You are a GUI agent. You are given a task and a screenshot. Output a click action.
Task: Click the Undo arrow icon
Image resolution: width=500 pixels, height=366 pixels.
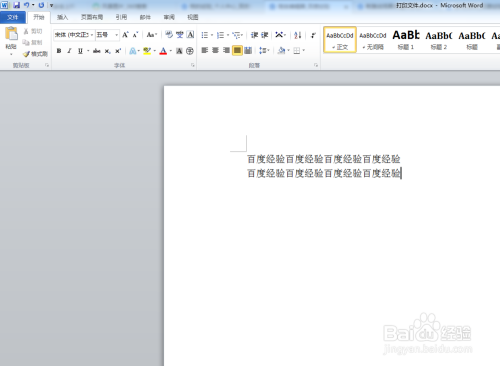[x=26, y=5]
